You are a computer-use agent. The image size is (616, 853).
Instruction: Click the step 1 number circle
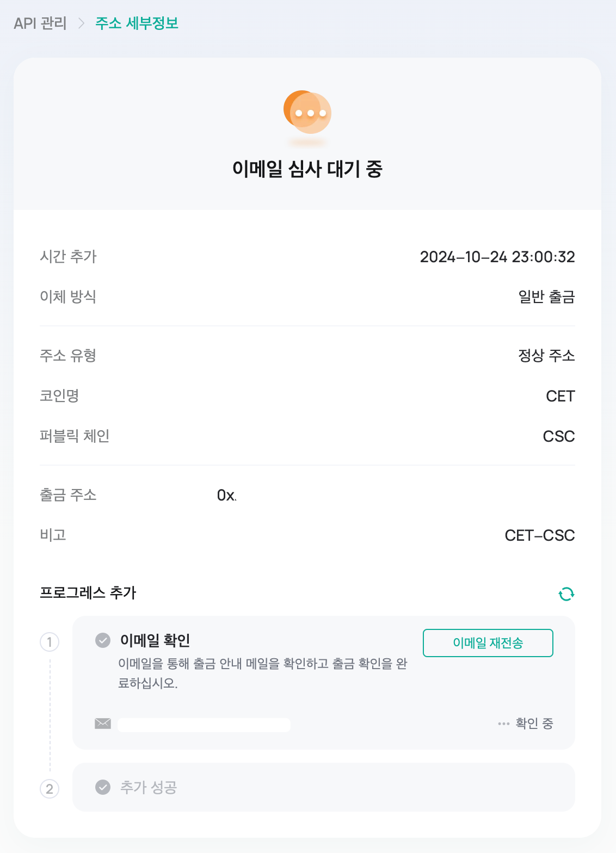50,642
